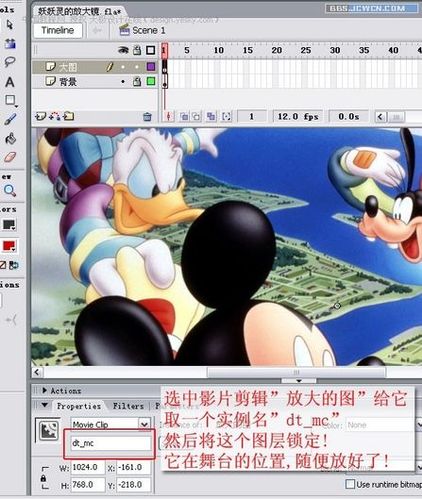Click the no color icon

pyautogui.click(x=3, y=265)
